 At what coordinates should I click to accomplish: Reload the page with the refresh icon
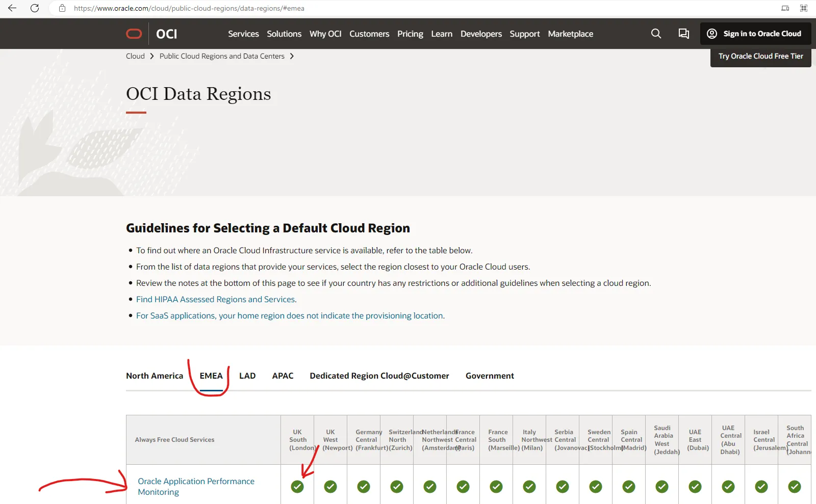(x=35, y=8)
